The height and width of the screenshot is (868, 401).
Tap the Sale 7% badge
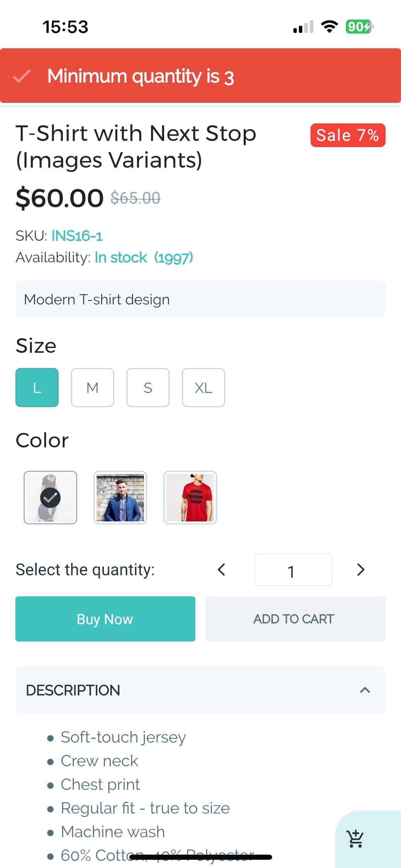coord(347,135)
